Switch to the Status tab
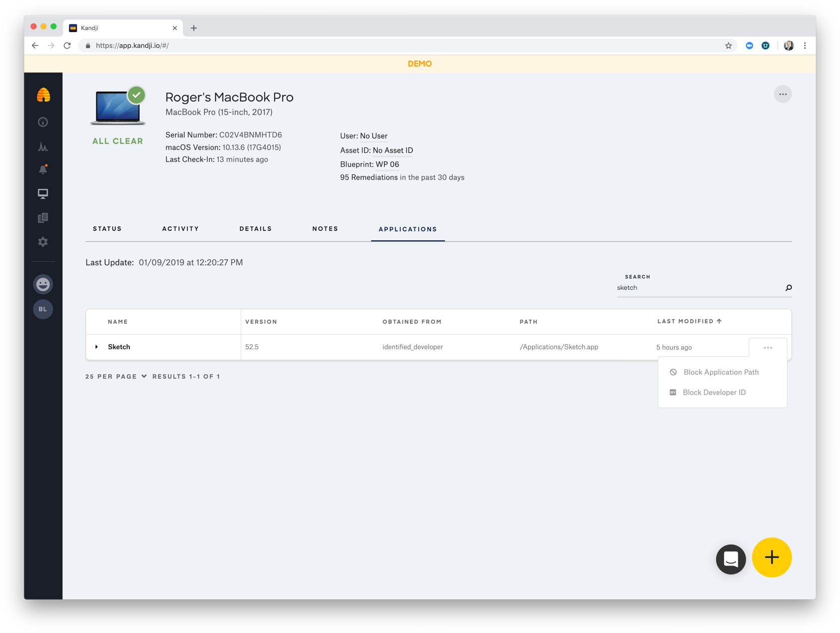Viewport: 840px width, 633px height. coord(107,229)
